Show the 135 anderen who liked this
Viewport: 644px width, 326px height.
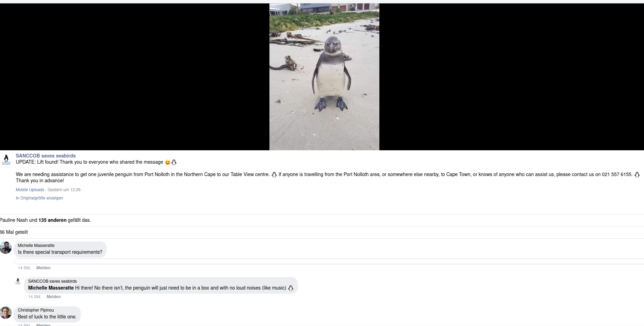tap(53, 220)
